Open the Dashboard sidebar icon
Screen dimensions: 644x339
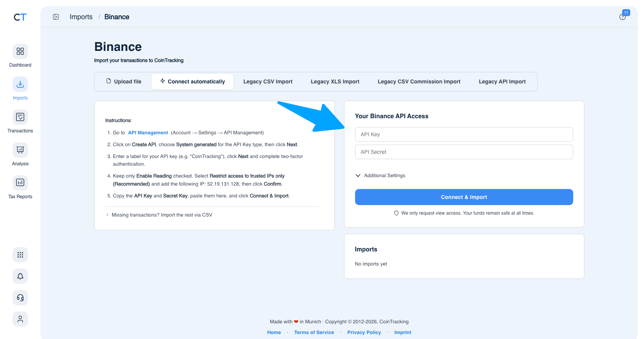coord(20,51)
